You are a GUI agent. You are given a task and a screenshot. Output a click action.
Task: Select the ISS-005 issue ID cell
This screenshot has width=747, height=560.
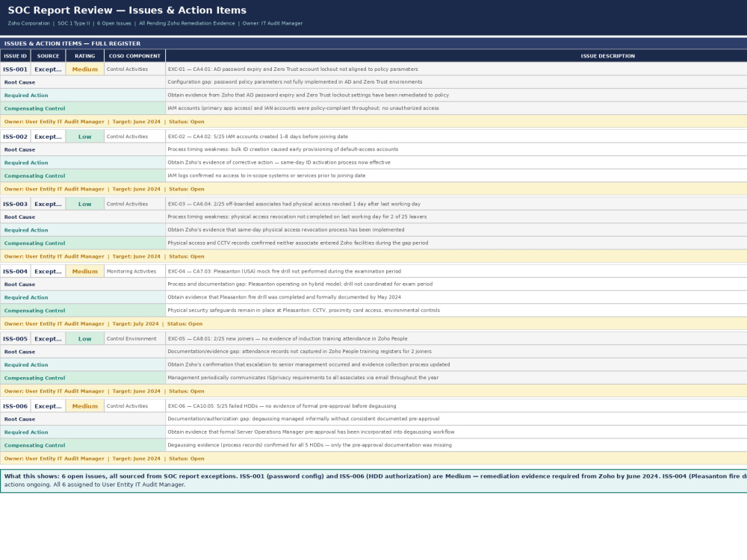(x=15, y=338)
